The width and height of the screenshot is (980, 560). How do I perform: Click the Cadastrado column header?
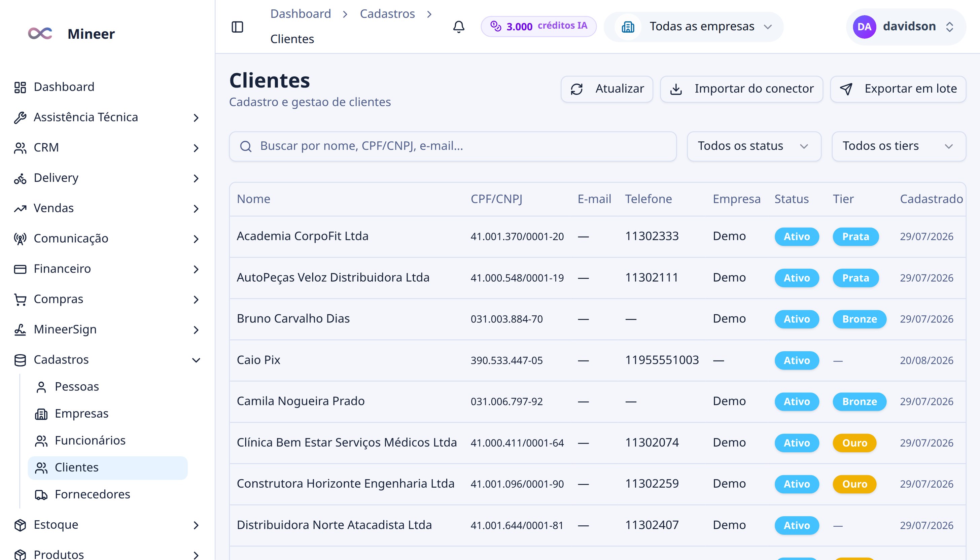(x=931, y=199)
